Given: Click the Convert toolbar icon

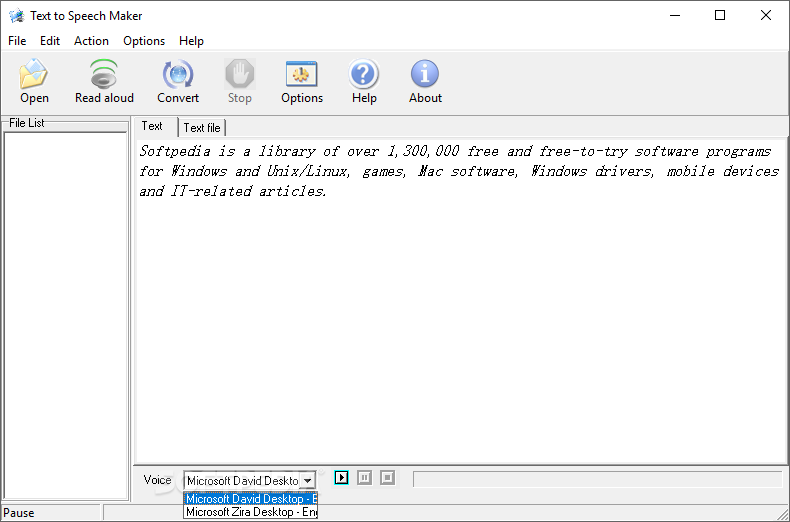Looking at the screenshot, I should tap(177, 74).
